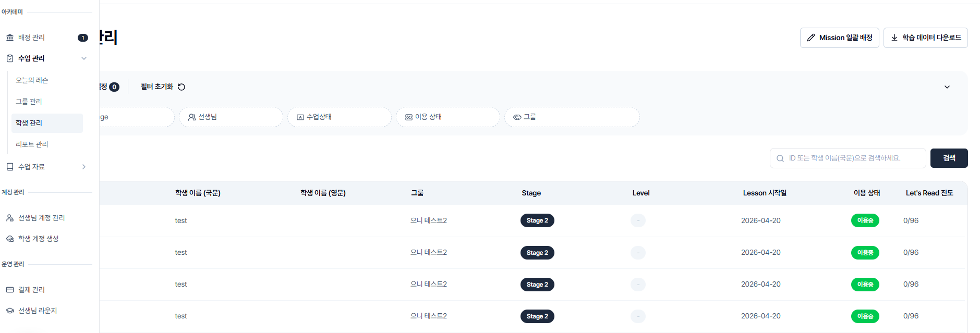
Task: Collapse the 수업 관리 sidebar section chevron
Action: pos(84,58)
